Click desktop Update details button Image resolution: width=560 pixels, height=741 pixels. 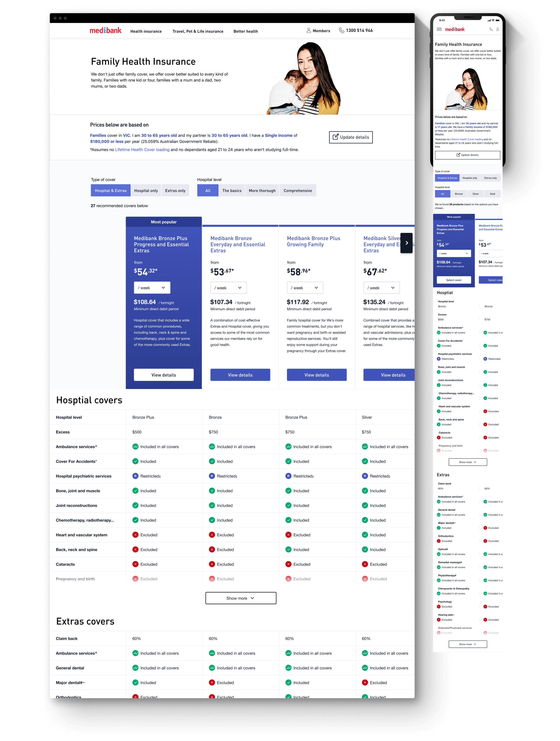[351, 137]
